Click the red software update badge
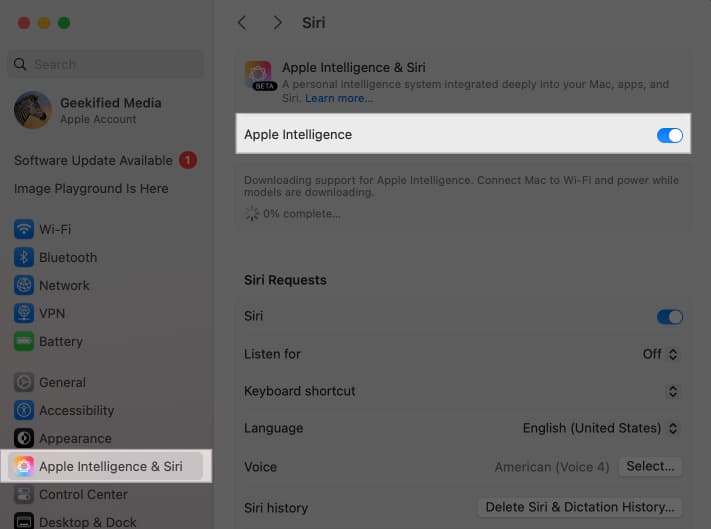 188,160
